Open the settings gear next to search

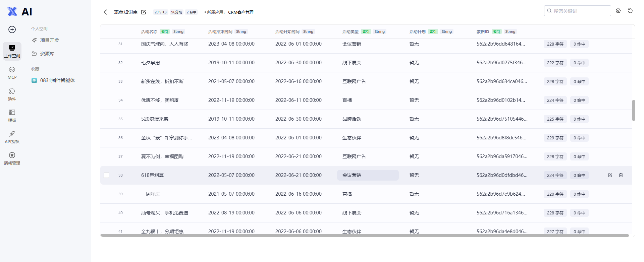click(x=618, y=11)
